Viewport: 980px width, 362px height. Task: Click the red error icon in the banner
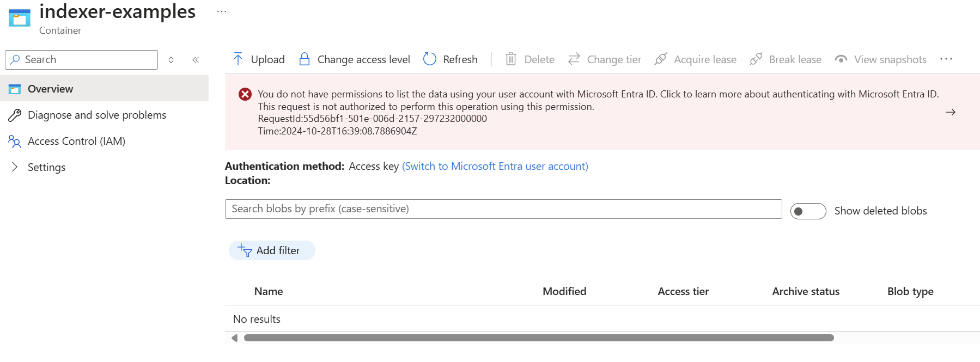click(x=245, y=94)
